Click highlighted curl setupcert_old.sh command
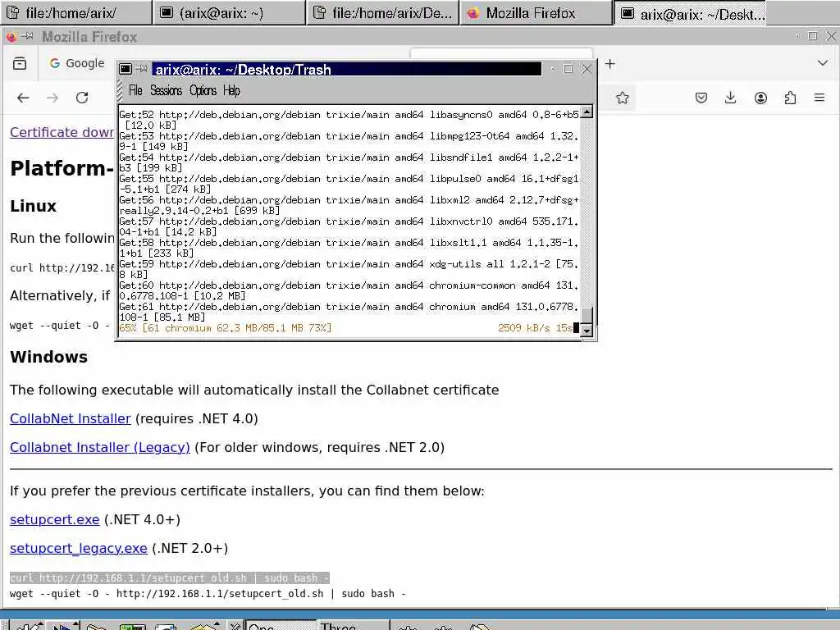This screenshot has width=840, height=630. (x=169, y=578)
